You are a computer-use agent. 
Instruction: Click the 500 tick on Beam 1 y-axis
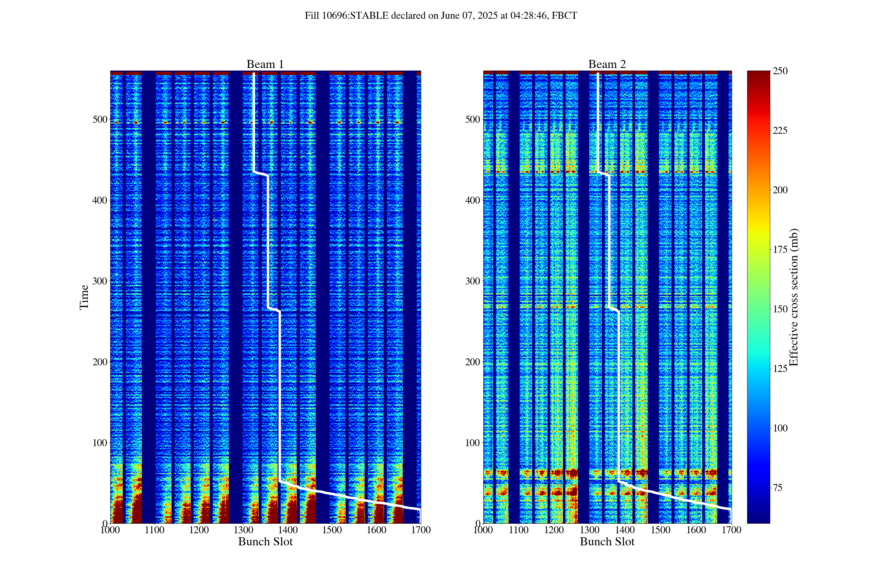pyautogui.click(x=99, y=119)
